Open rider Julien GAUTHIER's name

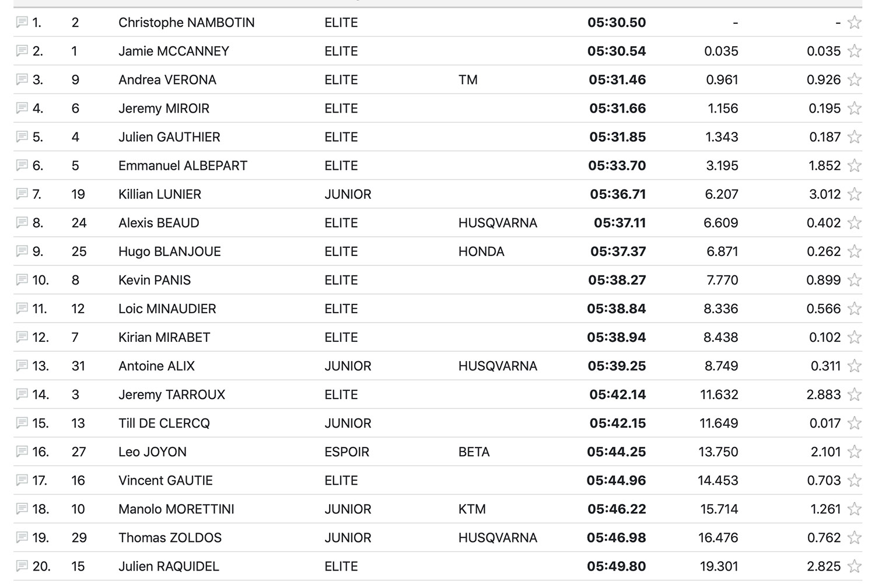pos(169,137)
